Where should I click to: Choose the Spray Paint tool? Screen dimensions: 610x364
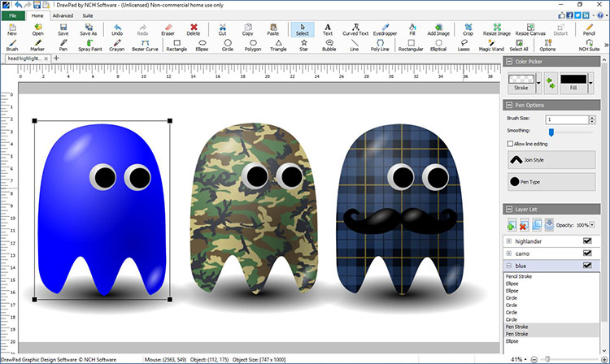point(90,45)
